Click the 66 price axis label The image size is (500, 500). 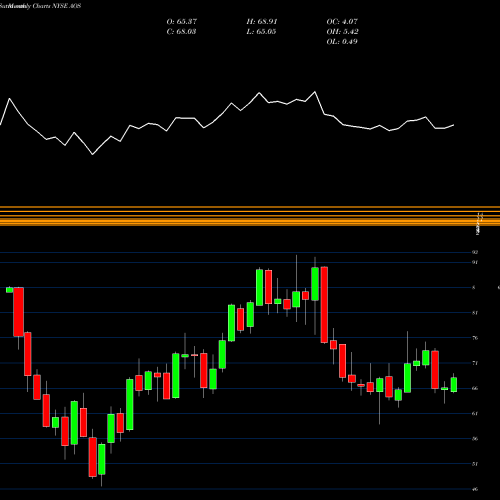pyautogui.click(x=475, y=388)
